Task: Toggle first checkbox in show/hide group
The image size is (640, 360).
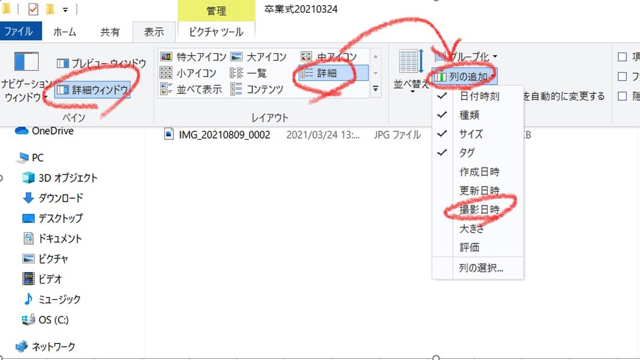Action: [x=622, y=57]
